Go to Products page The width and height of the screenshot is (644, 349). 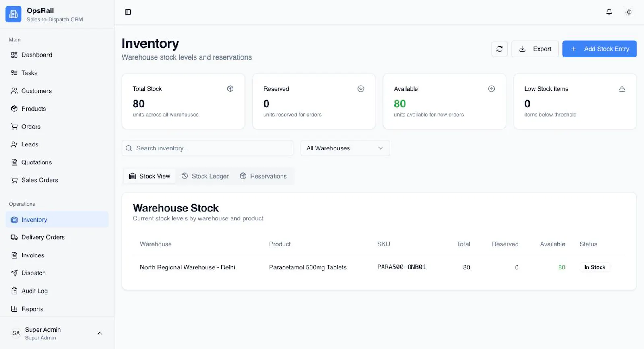pyautogui.click(x=57, y=109)
